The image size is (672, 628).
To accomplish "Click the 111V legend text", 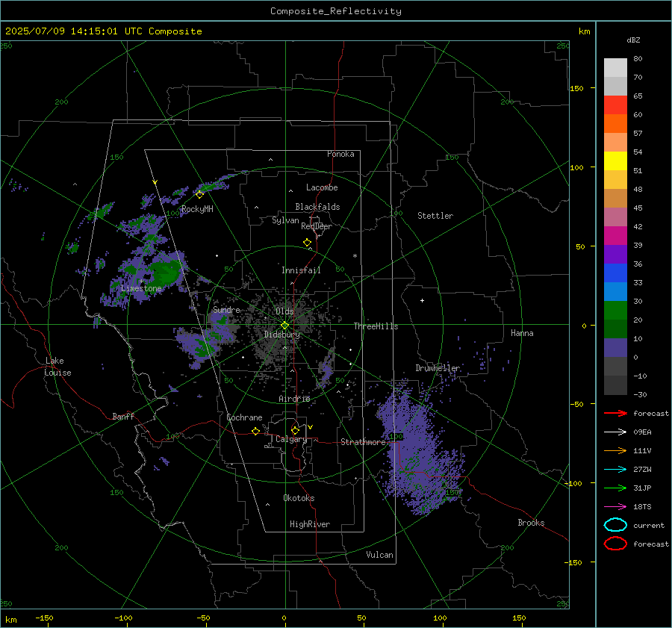I will pyautogui.click(x=642, y=450).
